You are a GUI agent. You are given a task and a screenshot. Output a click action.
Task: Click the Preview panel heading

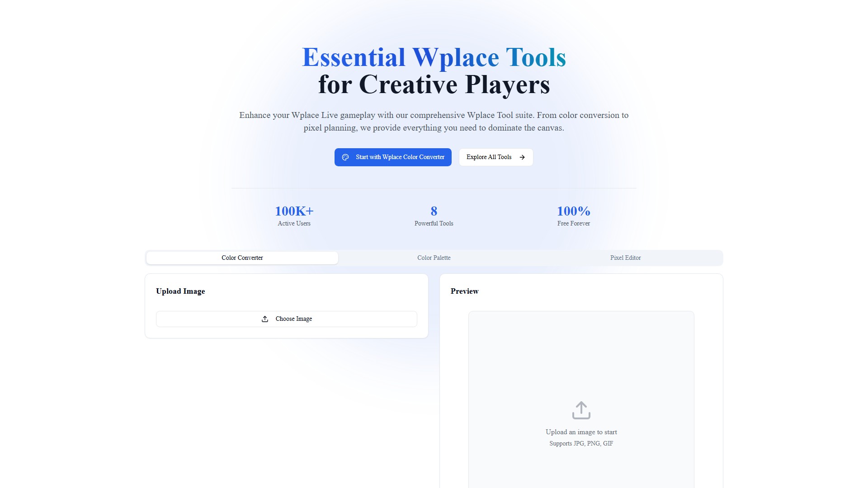pos(464,291)
